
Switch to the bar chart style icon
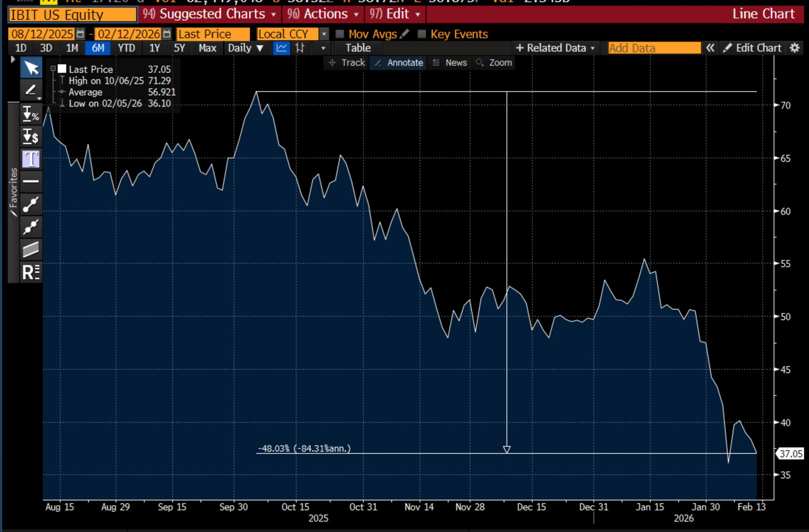300,48
